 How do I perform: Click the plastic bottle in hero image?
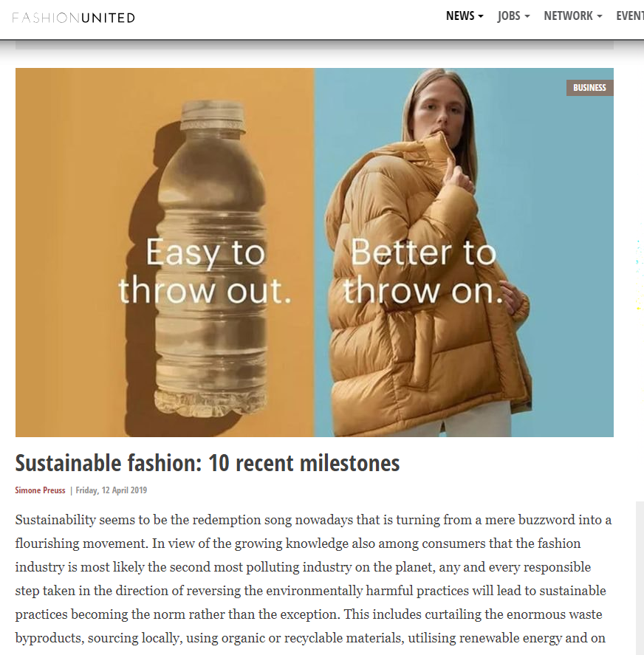click(x=211, y=259)
